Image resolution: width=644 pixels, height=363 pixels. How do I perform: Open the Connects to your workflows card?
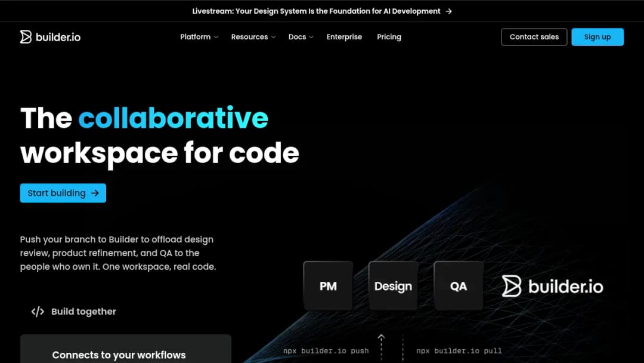126,349
